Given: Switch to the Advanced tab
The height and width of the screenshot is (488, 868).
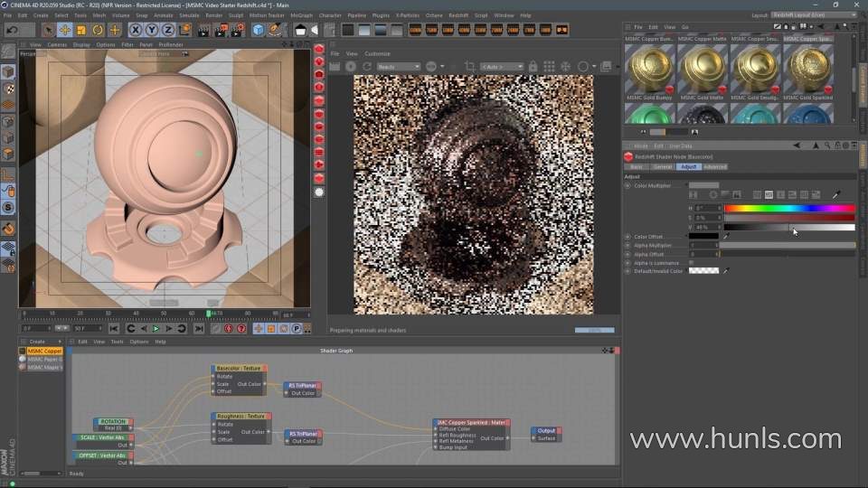Looking at the screenshot, I should pyautogui.click(x=714, y=166).
